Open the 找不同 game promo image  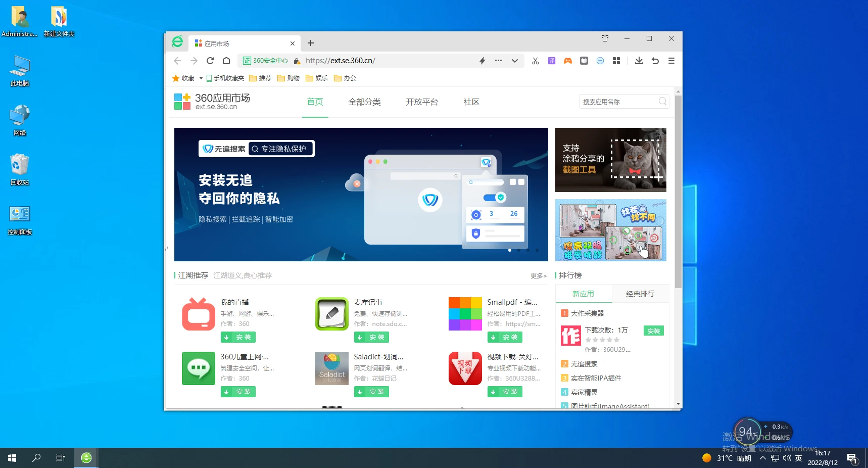(x=611, y=230)
